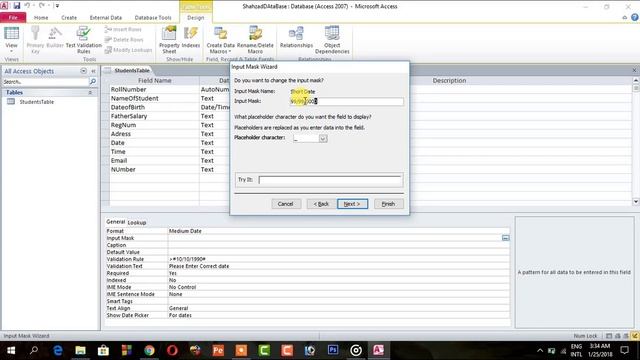Open Object Dependencies pane

332,40
